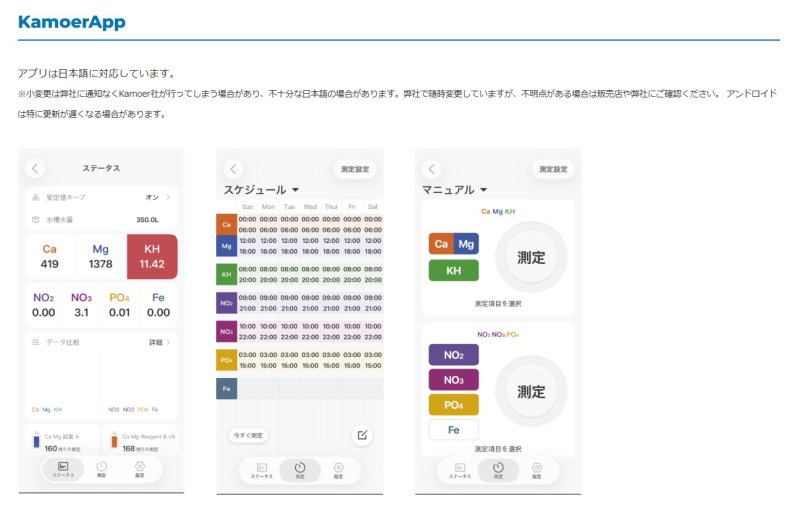Image resolution: width=800 pixels, height=505 pixels.
Task: Select the Mg row label in the schedule
Action: tap(227, 246)
